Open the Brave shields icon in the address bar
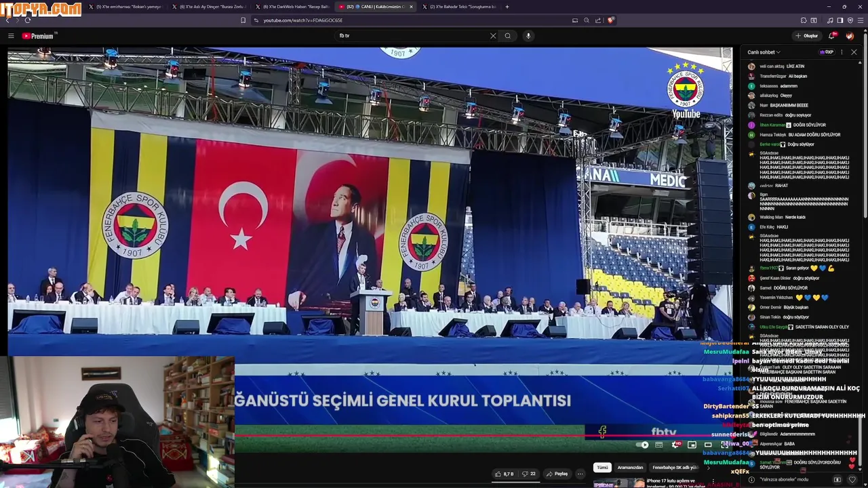The width and height of the screenshot is (868, 488). [610, 20]
